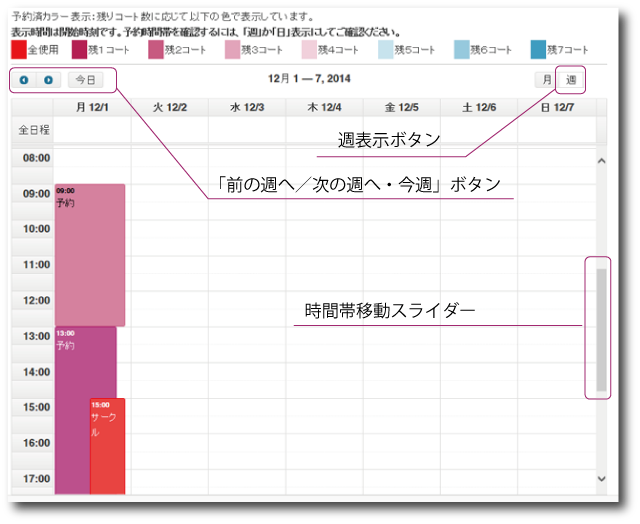Click the 全日程 all-day row label

34,130
